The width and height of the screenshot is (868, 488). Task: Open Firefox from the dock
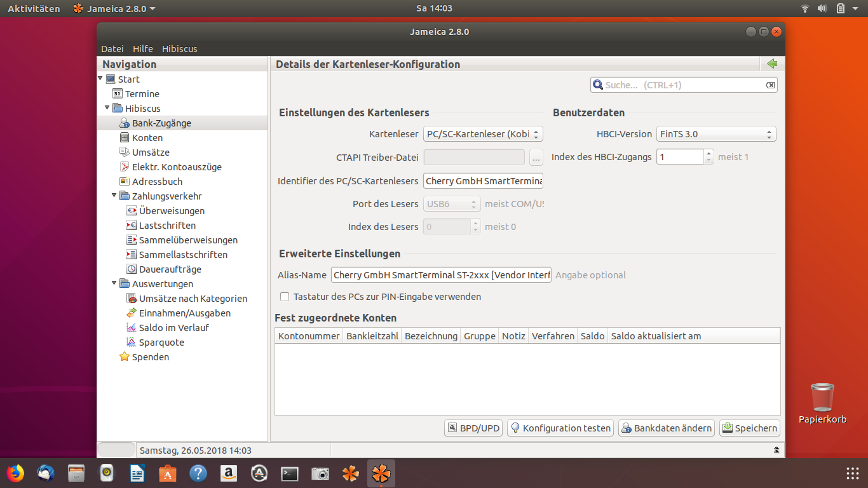point(15,473)
